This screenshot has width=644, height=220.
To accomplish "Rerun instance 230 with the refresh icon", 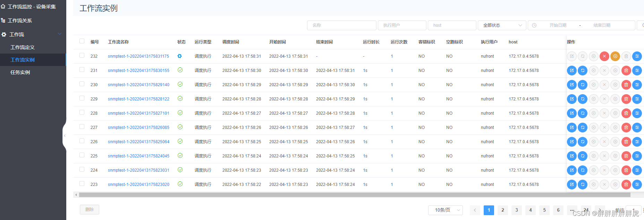I will [583, 85].
